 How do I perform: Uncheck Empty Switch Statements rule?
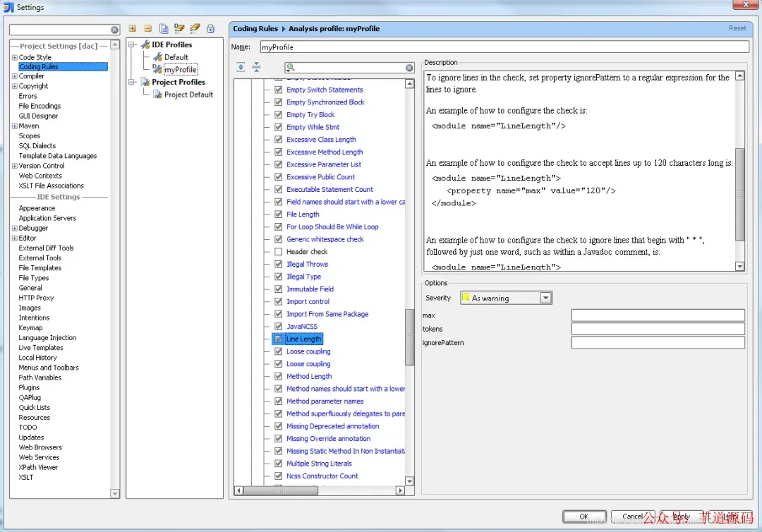pyautogui.click(x=279, y=90)
